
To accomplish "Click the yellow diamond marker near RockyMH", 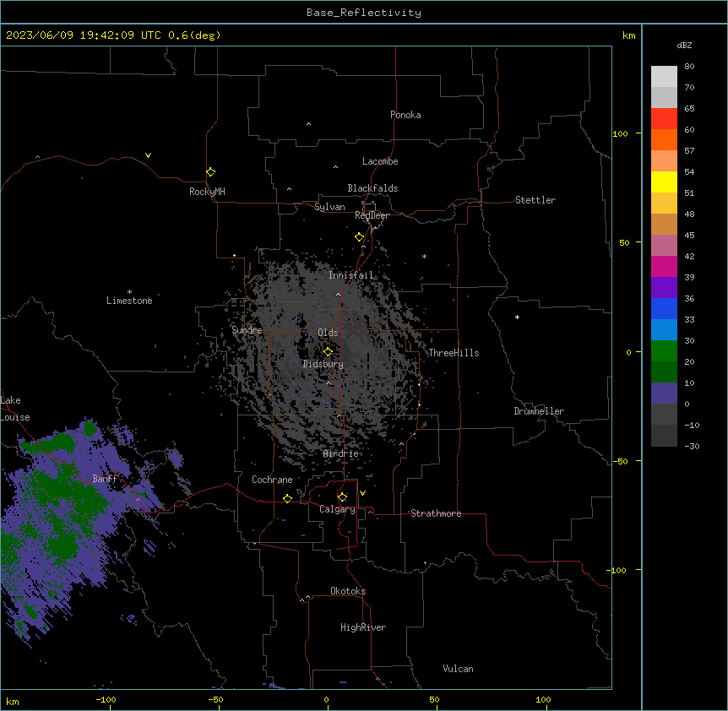I will (211, 172).
